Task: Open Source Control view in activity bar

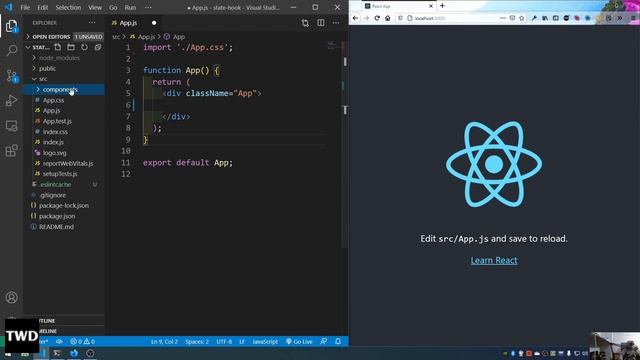Action: coord(11,76)
